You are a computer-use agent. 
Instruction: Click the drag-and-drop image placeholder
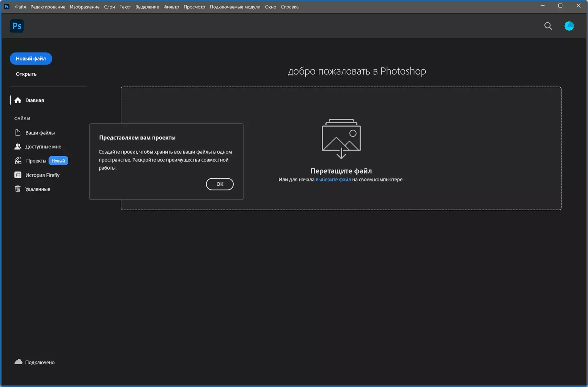click(341, 138)
